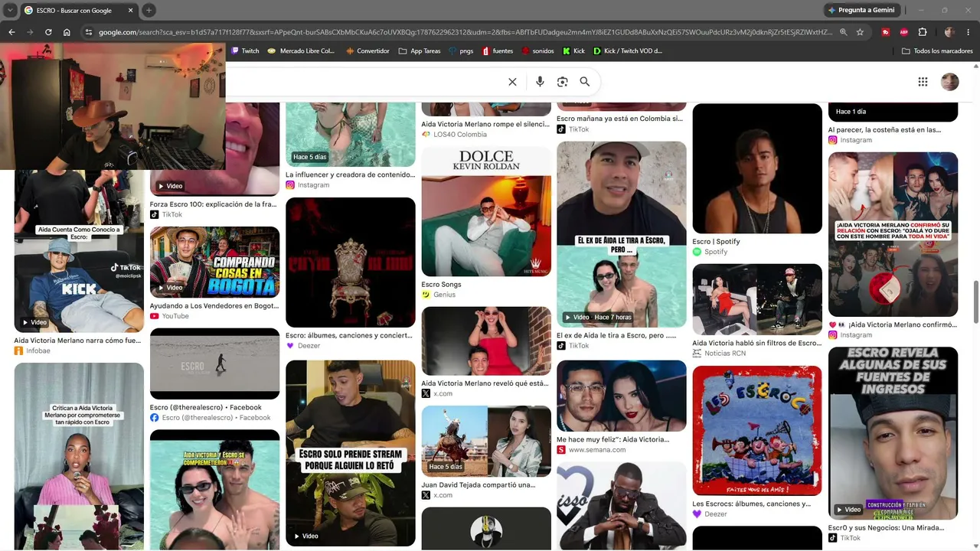Open the Kick / Twitch VOD bookmark

[628, 51]
